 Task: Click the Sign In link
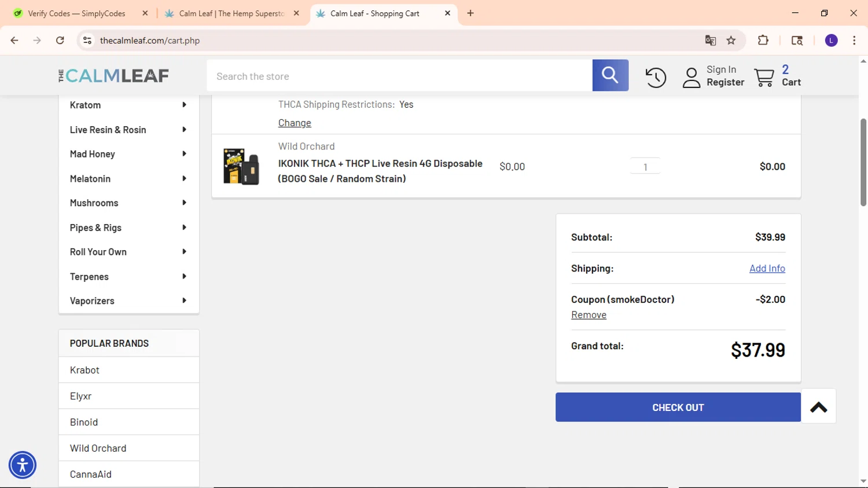[x=721, y=69]
